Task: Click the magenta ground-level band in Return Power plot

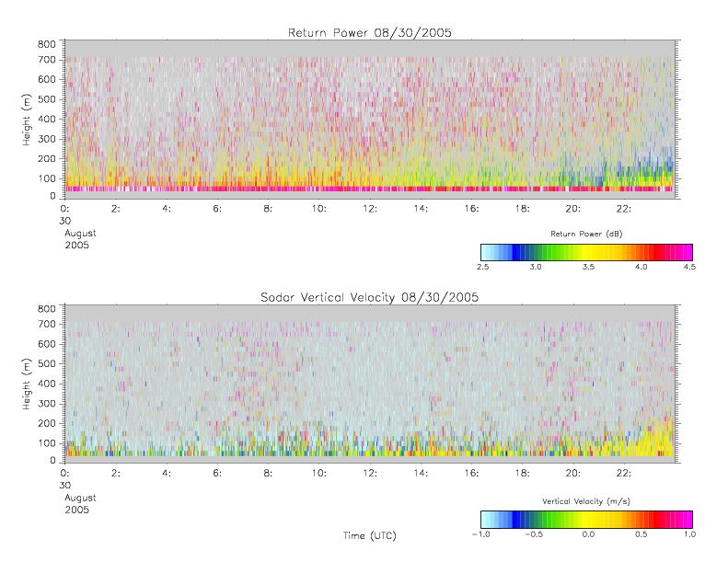Action: coord(370,189)
